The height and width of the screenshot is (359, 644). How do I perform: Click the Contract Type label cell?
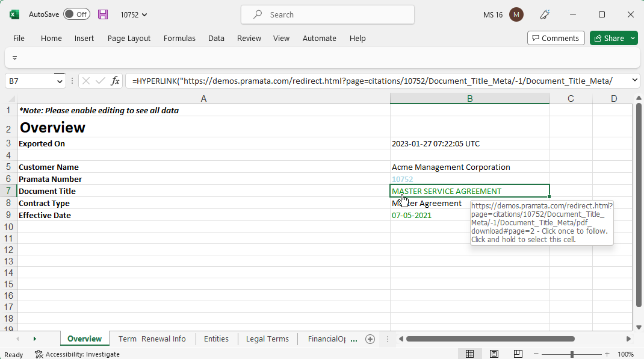click(x=203, y=203)
